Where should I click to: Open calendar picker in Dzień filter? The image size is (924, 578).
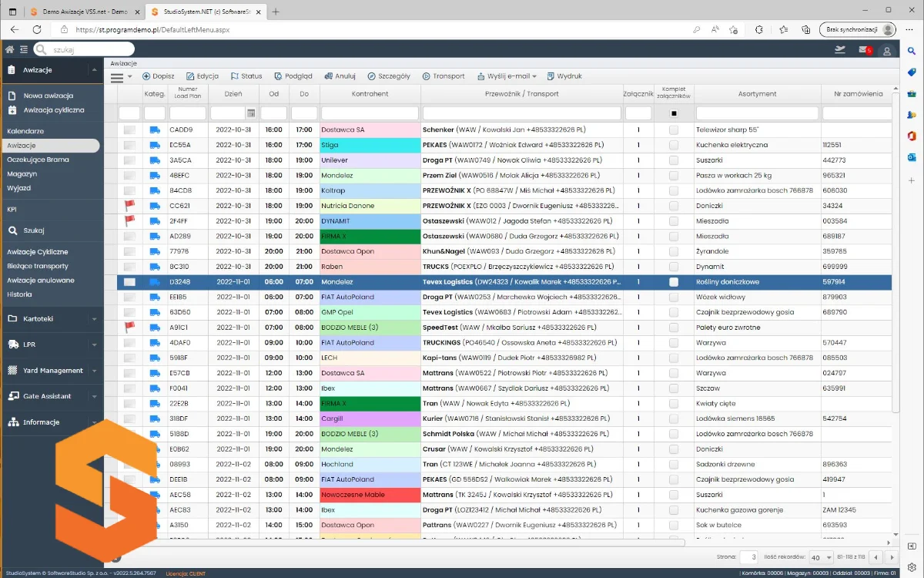[x=250, y=113]
